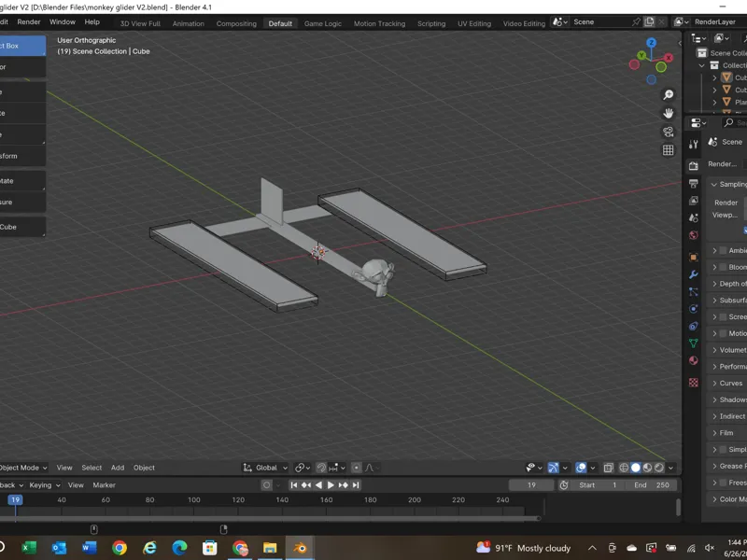Open the Help menu
The image size is (747, 560).
pos(92,21)
